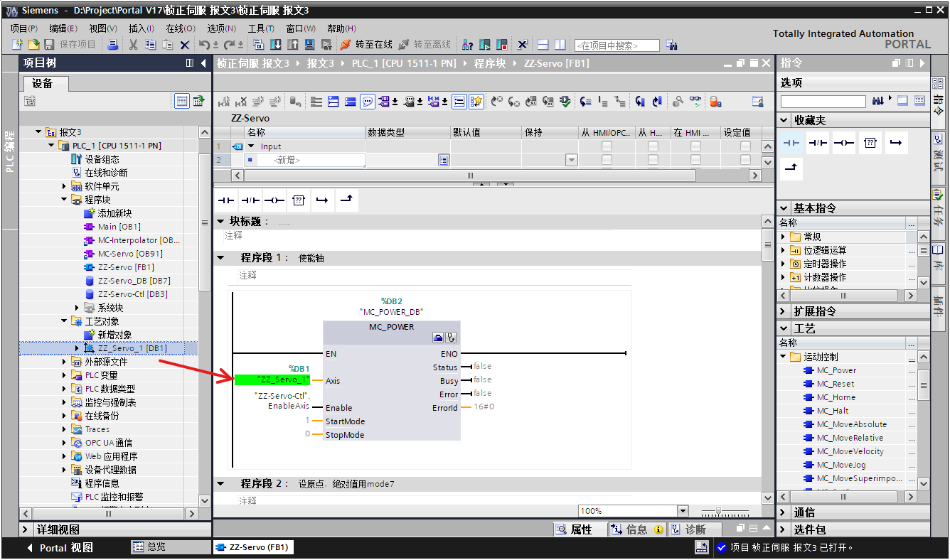The height and width of the screenshot is (560, 950).
Task: Click the print icon in toolbar
Action: pyautogui.click(x=113, y=45)
